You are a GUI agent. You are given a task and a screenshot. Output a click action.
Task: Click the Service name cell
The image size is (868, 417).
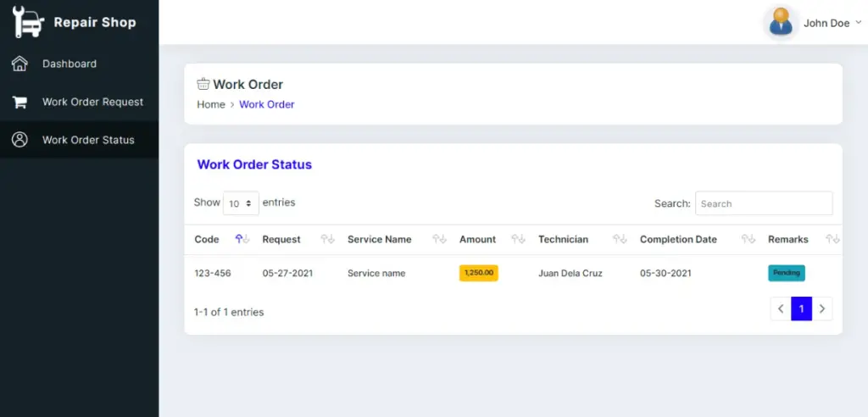click(376, 273)
